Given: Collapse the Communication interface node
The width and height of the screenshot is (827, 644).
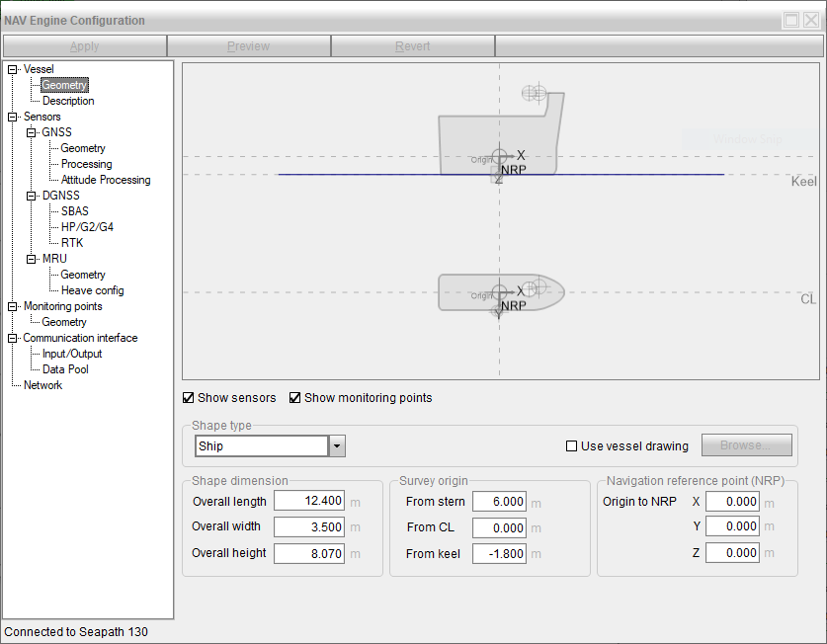Looking at the screenshot, I should [x=13, y=338].
